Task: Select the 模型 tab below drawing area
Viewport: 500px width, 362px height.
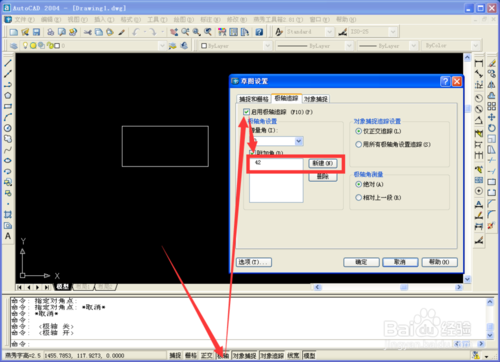Action: point(62,287)
